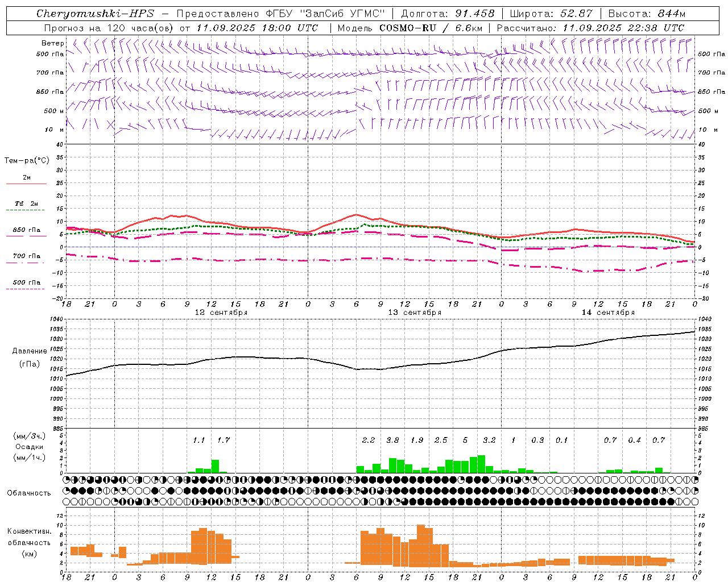Click the 3-hour precipitation value 3.2

point(489,440)
